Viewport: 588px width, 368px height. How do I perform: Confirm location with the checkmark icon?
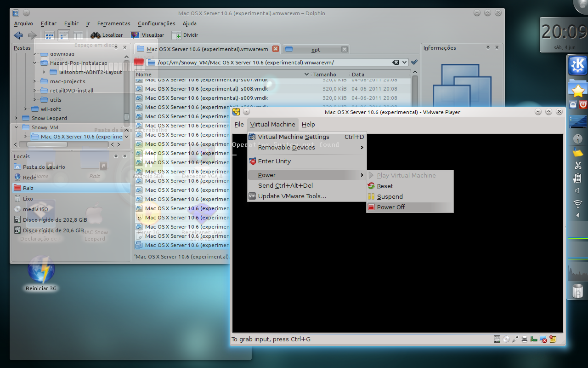[414, 62]
